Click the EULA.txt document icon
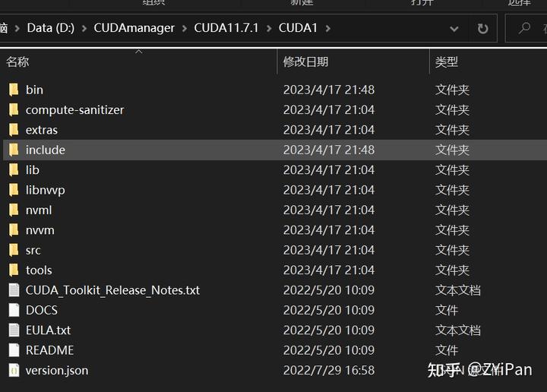The width and height of the screenshot is (547, 392). pyautogui.click(x=14, y=330)
